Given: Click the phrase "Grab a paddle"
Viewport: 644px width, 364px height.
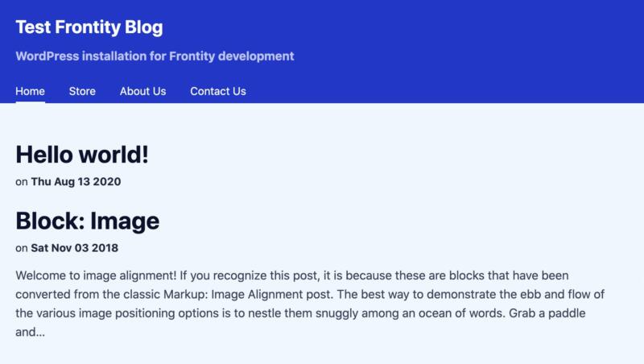Looking at the screenshot, I should coord(548,312).
